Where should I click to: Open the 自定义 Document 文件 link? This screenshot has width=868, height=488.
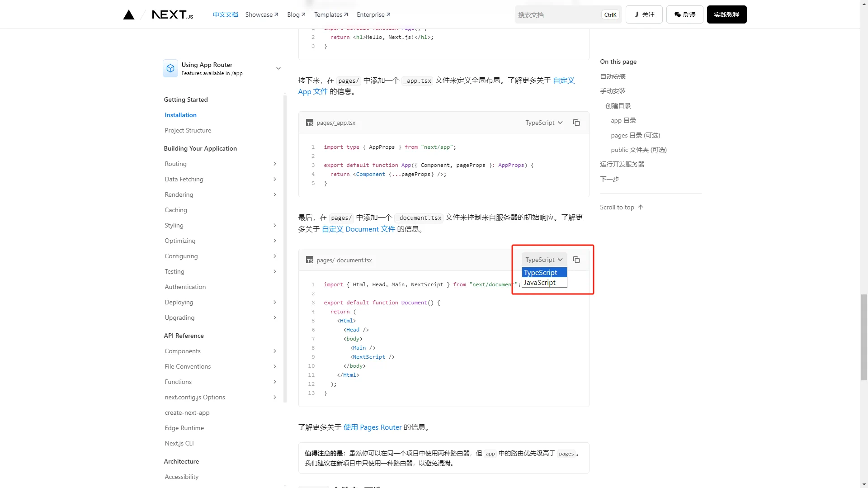tap(358, 229)
